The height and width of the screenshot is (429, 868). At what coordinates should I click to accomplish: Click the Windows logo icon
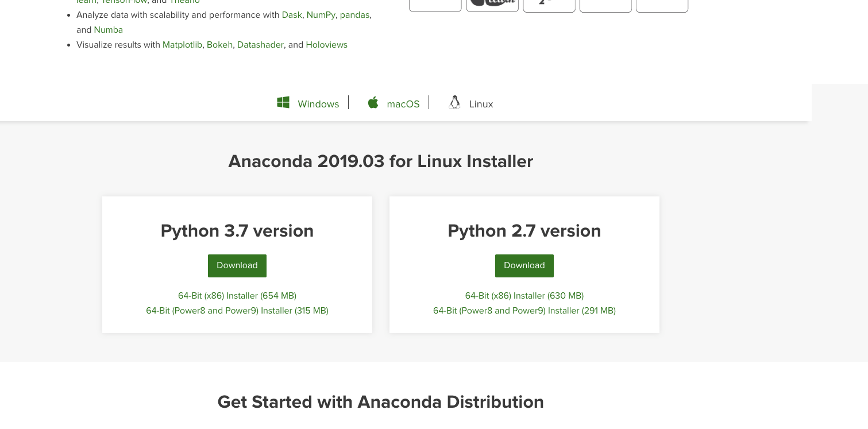point(283,102)
